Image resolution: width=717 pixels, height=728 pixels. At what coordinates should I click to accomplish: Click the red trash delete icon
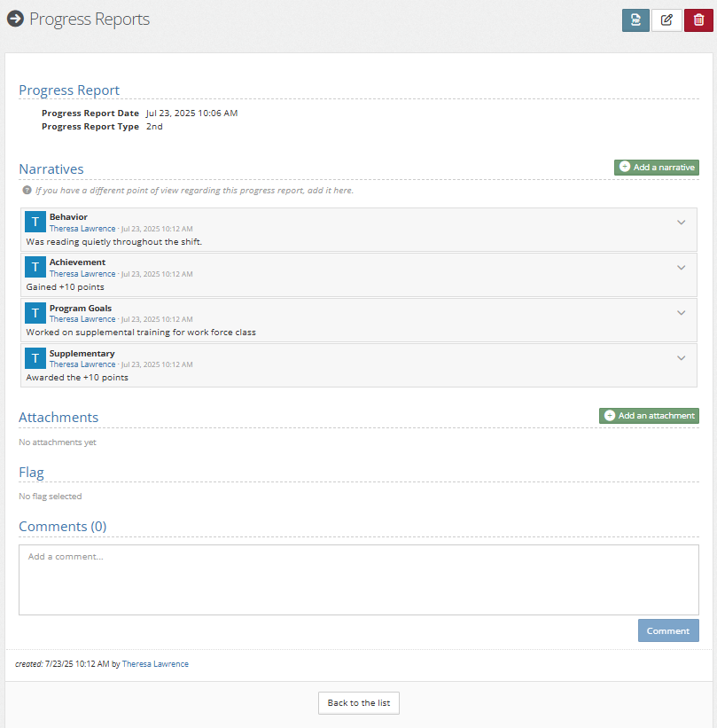[x=698, y=20]
